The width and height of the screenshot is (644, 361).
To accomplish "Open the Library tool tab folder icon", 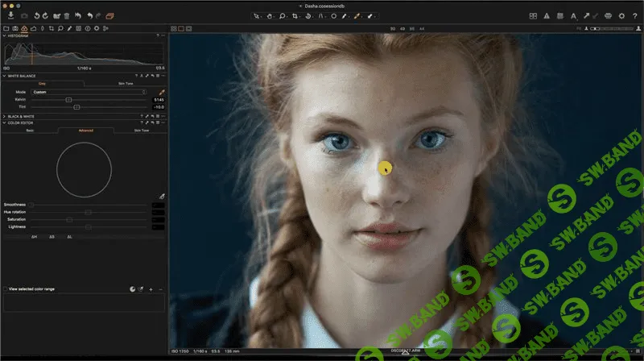I will click(x=6, y=28).
